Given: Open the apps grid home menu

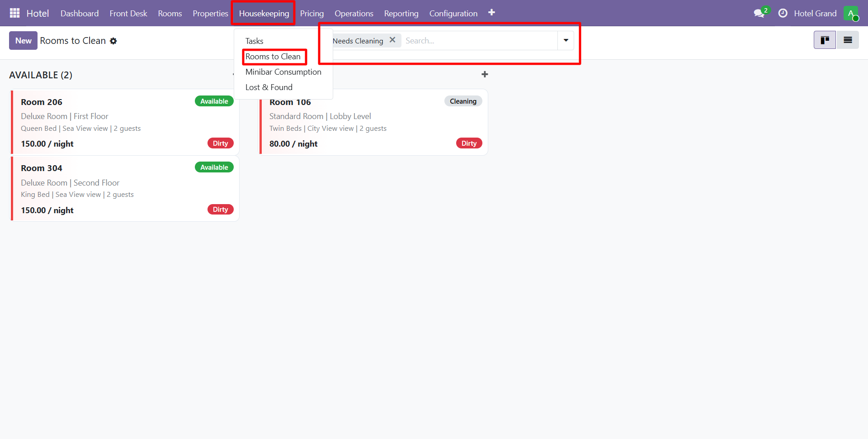Looking at the screenshot, I should tap(14, 13).
